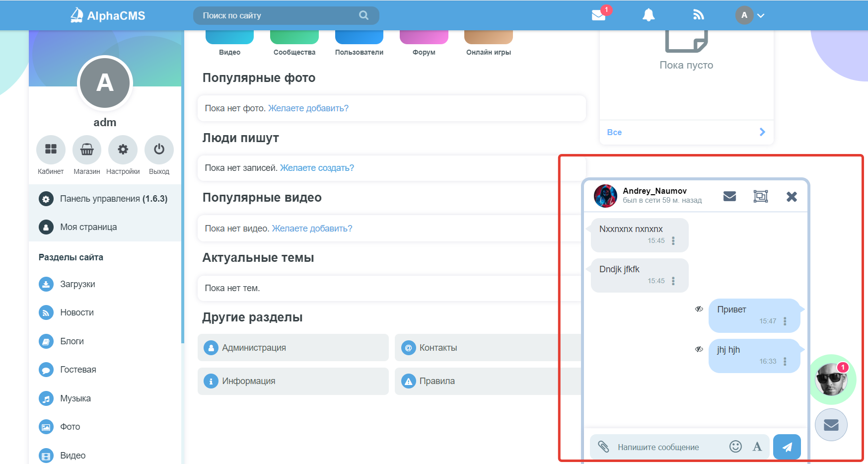
Task: Open the Настройки gear icon
Action: [123, 150]
